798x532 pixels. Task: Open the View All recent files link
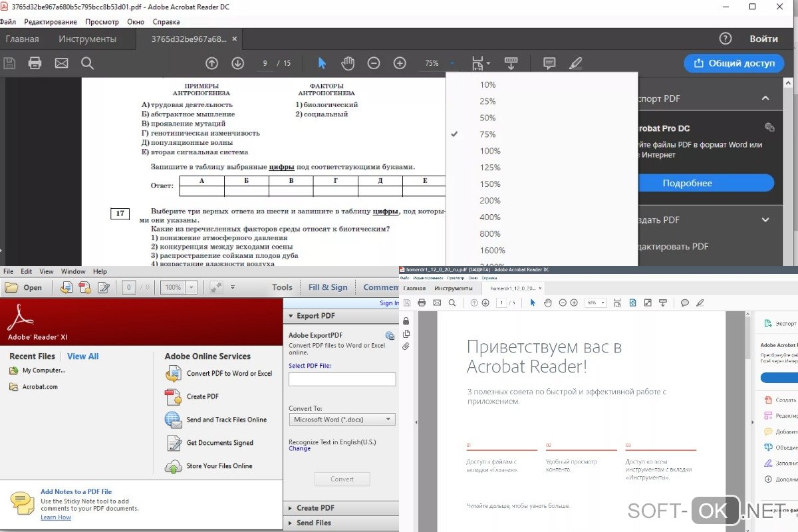pyautogui.click(x=82, y=356)
